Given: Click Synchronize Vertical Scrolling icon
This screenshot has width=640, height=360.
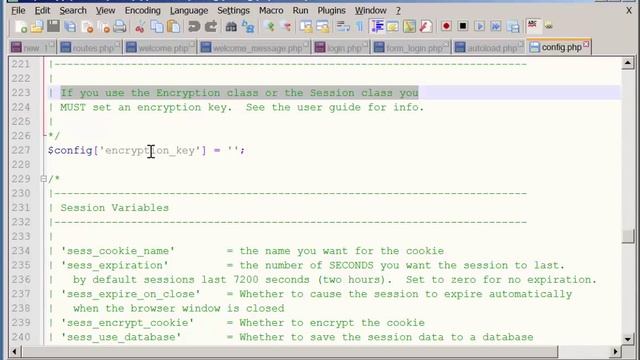Looking at the screenshot, I should [306, 27].
